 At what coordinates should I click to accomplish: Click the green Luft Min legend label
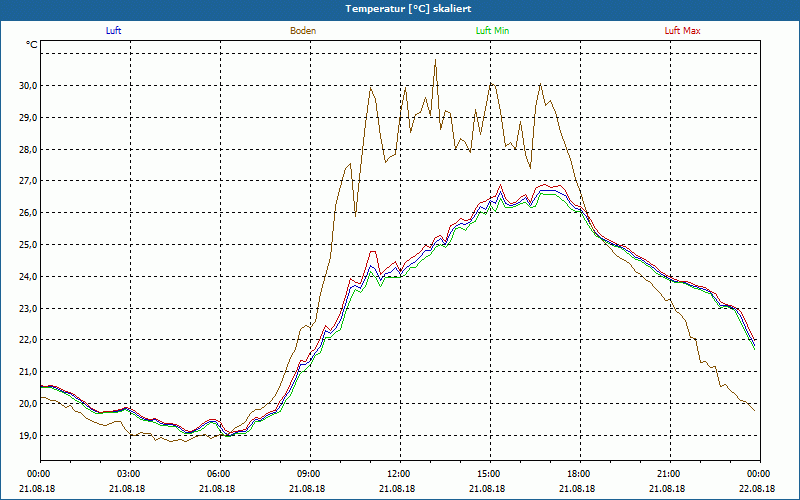pyautogui.click(x=492, y=31)
